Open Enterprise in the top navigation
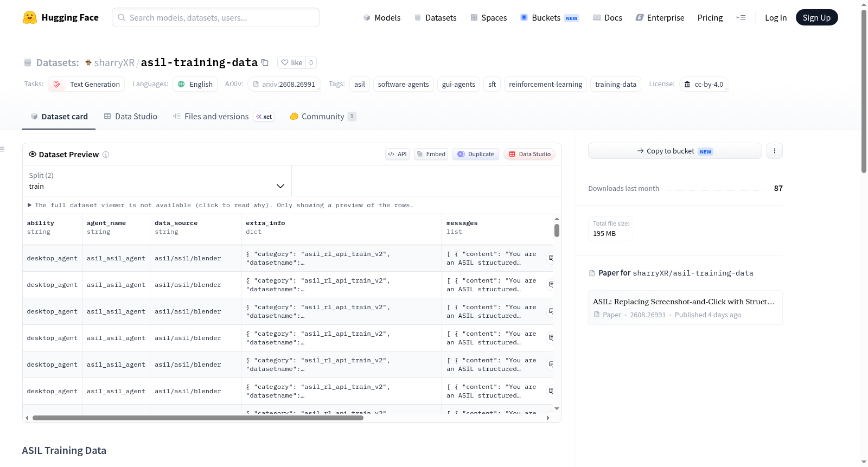Screen dimensions: 868x467 tap(660, 17)
